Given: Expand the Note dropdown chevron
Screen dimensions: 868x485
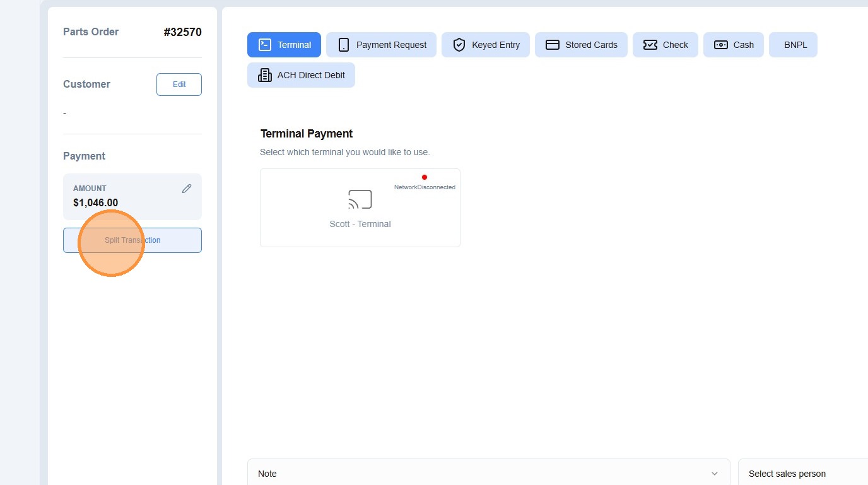Looking at the screenshot, I should coord(715,474).
